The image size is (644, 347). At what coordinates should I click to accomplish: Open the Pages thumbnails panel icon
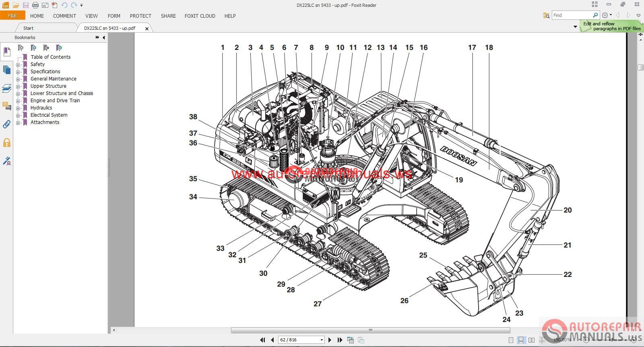[6, 70]
